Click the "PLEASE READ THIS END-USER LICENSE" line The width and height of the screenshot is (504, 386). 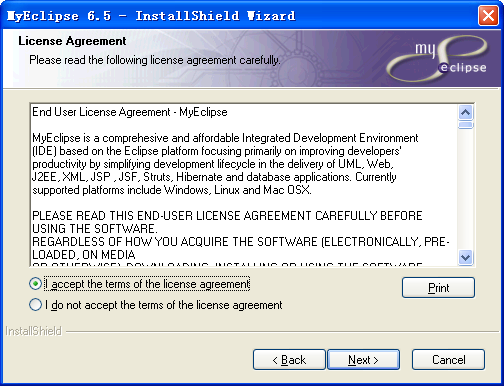click(227, 216)
